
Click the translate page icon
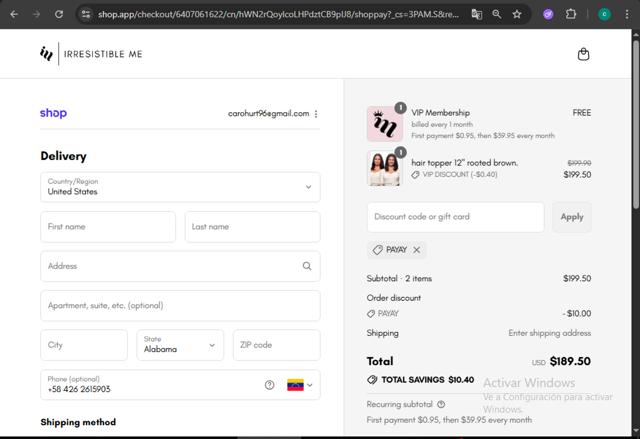(x=476, y=14)
